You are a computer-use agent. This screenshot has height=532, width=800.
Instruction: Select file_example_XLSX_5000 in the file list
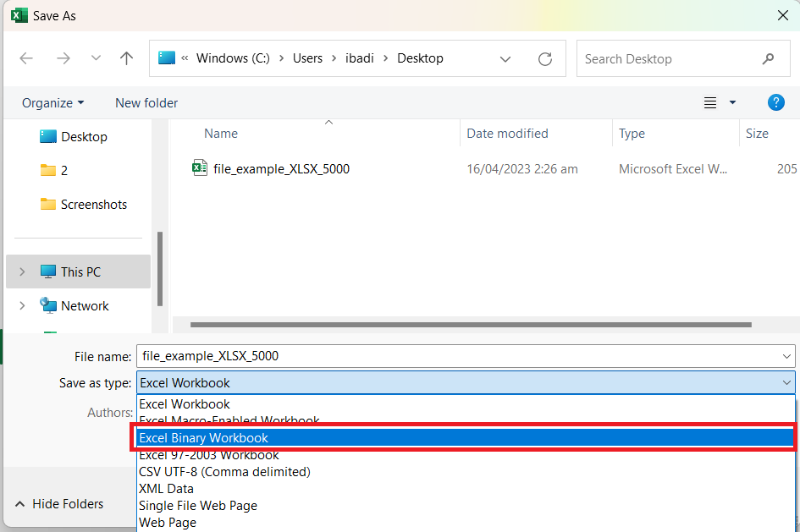tap(281, 169)
